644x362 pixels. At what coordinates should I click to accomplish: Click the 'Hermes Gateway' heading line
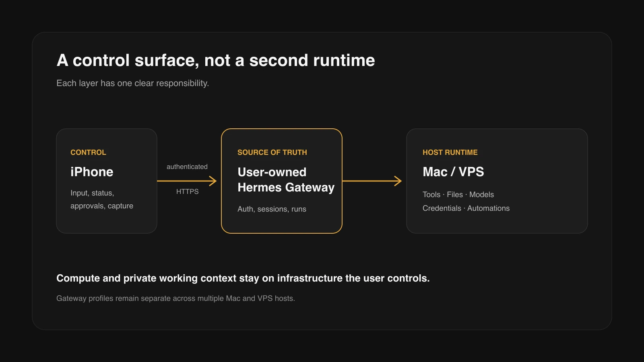pos(286,187)
